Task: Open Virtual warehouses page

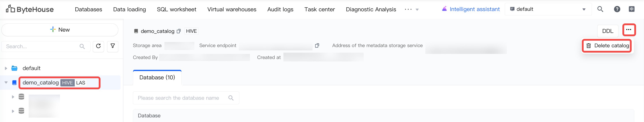Action: [232, 10]
